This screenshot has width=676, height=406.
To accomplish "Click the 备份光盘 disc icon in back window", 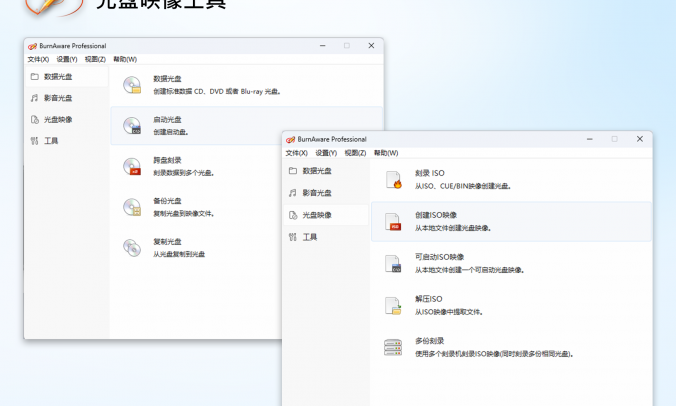I will [132, 207].
